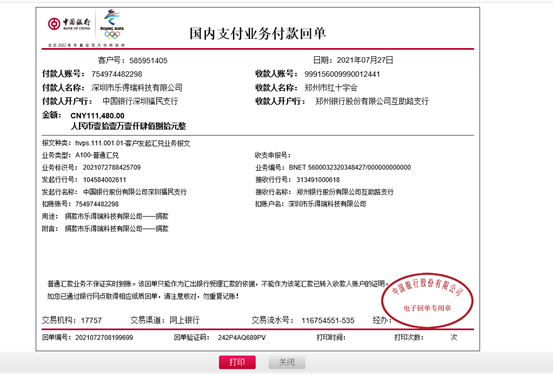The height and width of the screenshot is (375, 553).
Task: Click the payer name 深圳市乐得瑞科技有限公司
Action: click(x=137, y=87)
